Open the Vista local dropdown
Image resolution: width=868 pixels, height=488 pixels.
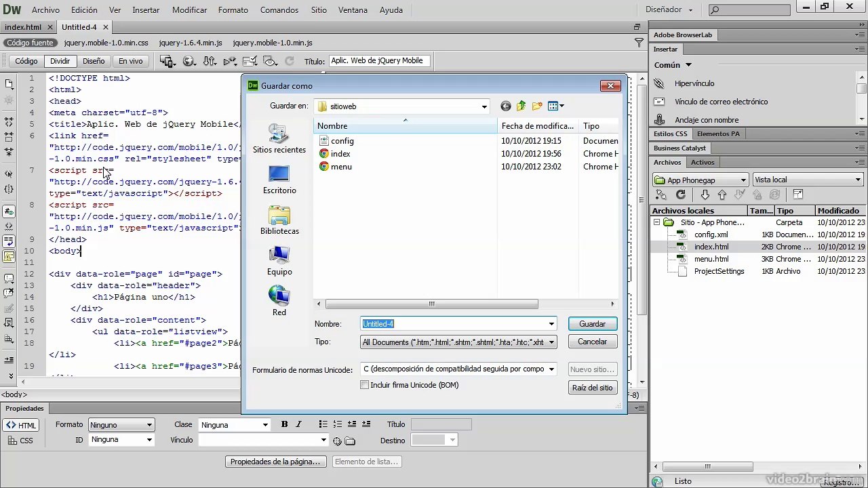(808, 180)
